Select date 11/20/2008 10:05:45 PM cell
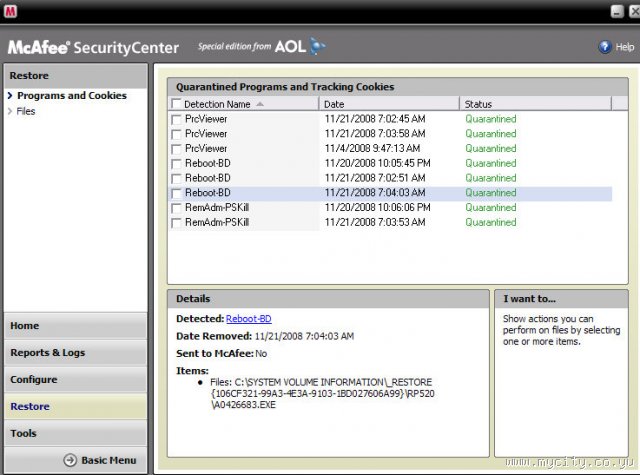Image resolution: width=640 pixels, height=475 pixels. coord(378,163)
